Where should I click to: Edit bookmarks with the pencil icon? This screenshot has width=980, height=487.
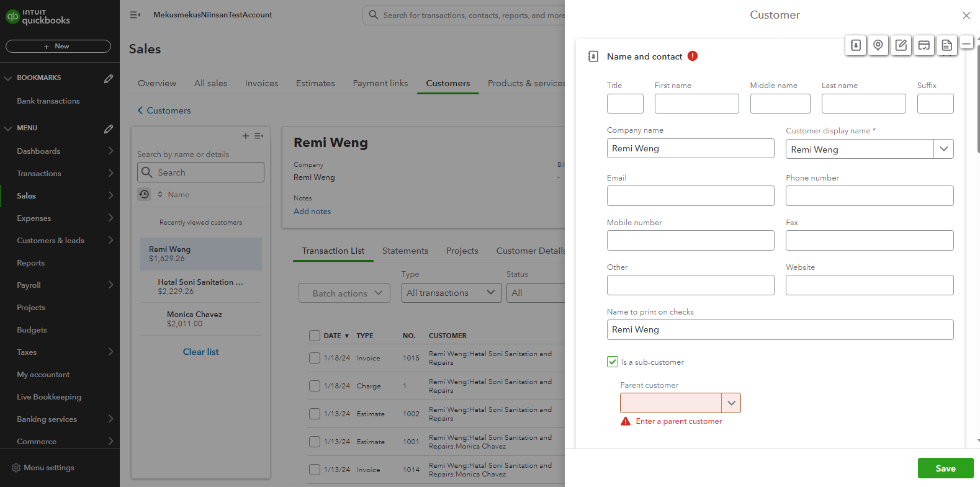pyautogui.click(x=109, y=78)
